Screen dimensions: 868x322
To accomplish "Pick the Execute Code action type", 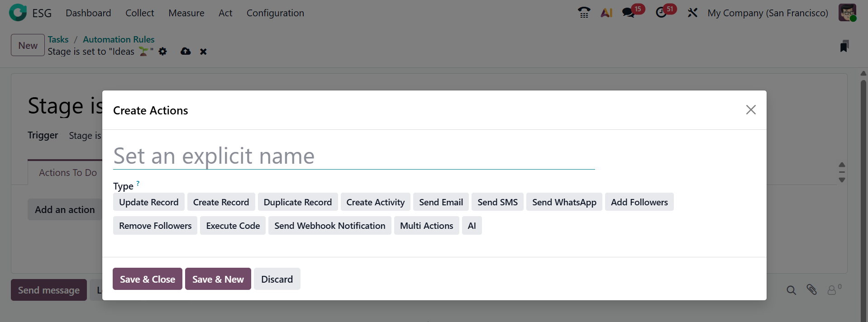I will click(x=233, y=226).
